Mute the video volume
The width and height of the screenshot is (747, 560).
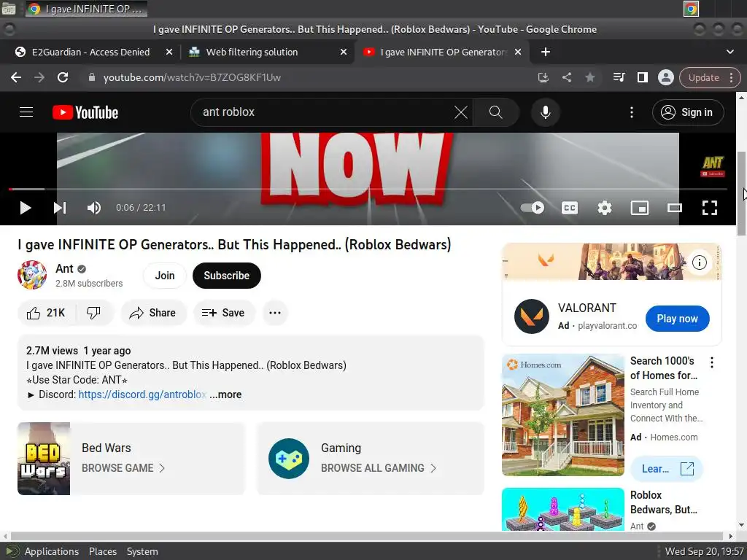(94, 208)
